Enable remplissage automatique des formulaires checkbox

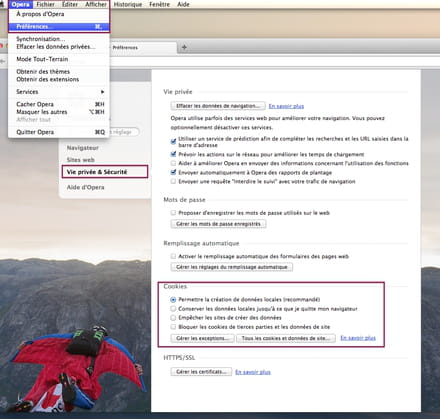pyautogui.click(x=173, y=256)
